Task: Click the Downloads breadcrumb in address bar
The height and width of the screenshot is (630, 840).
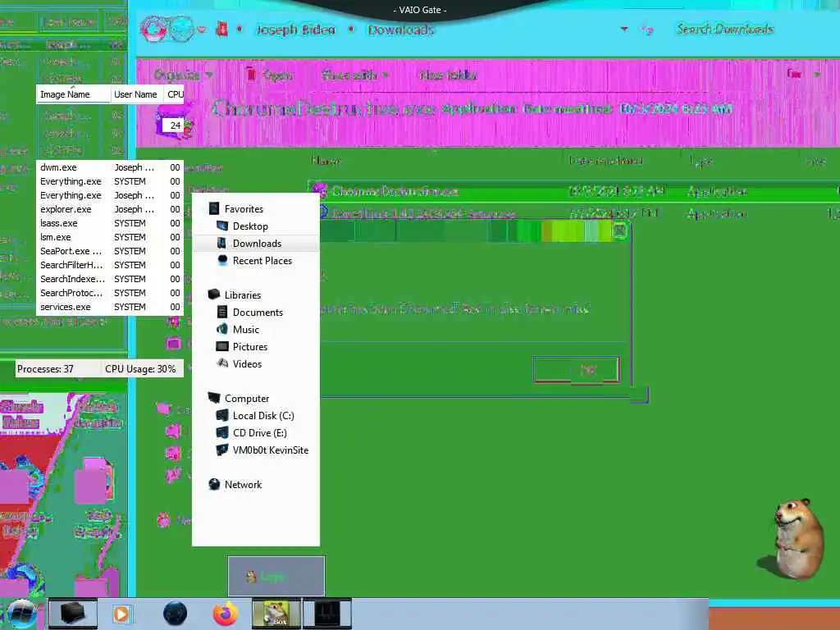Action: [x=400, y=30]
